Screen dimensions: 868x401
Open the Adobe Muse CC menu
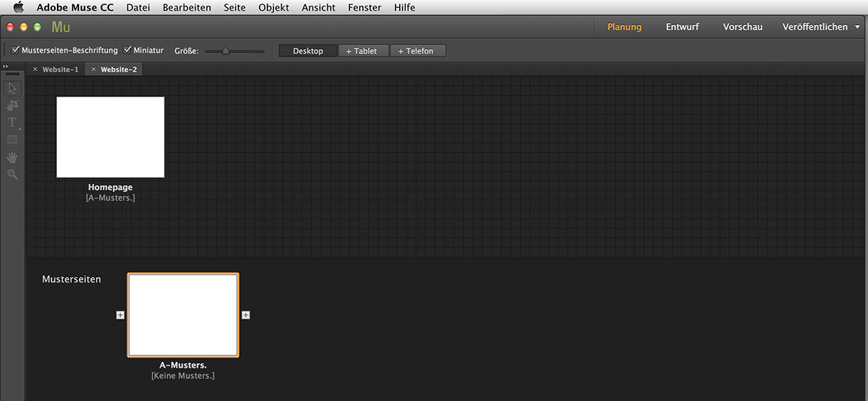(x=75, y=7)
